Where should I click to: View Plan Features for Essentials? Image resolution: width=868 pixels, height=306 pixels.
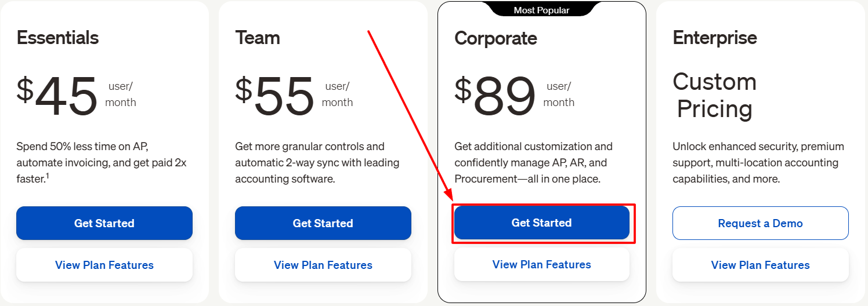click(104, 265)
